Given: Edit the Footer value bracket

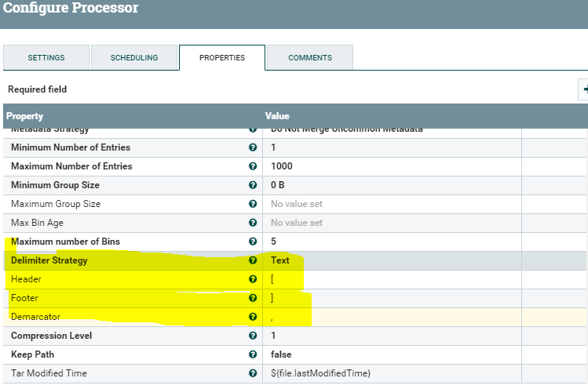Looking at the screenshot, I should click(392, 298).
